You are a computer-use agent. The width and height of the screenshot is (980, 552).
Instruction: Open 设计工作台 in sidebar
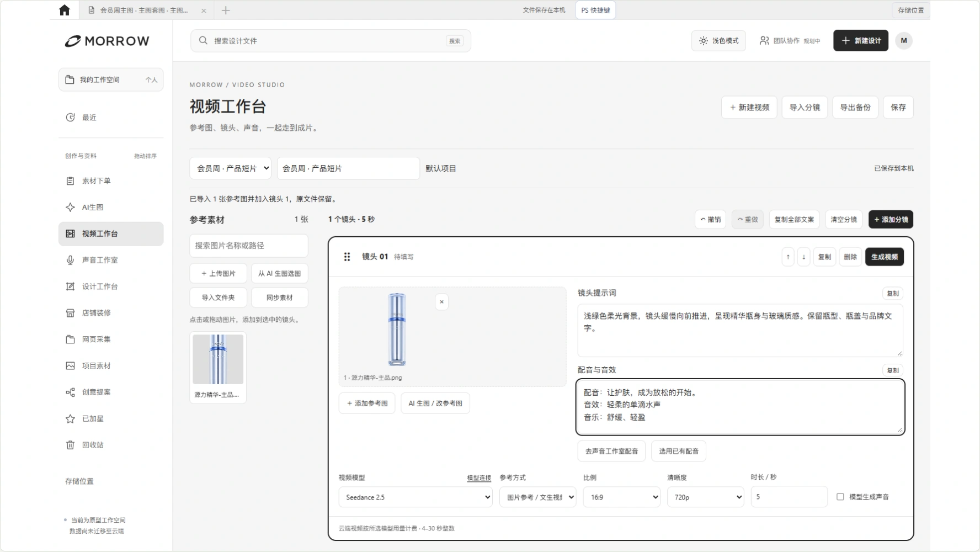click(x=111, y=286)
